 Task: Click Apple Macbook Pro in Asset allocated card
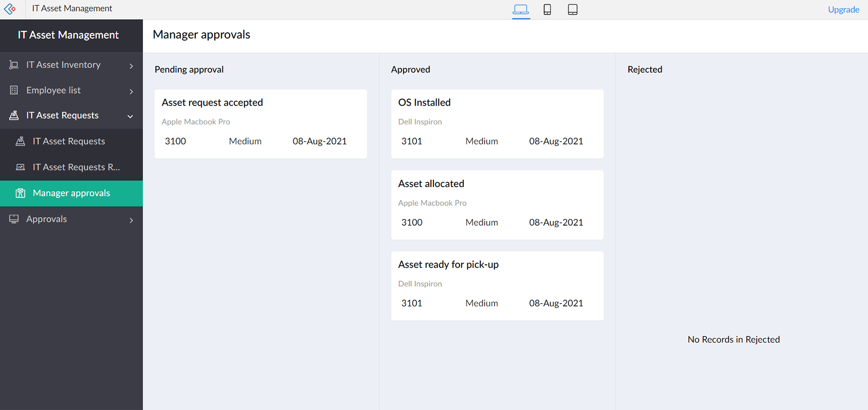433,203
